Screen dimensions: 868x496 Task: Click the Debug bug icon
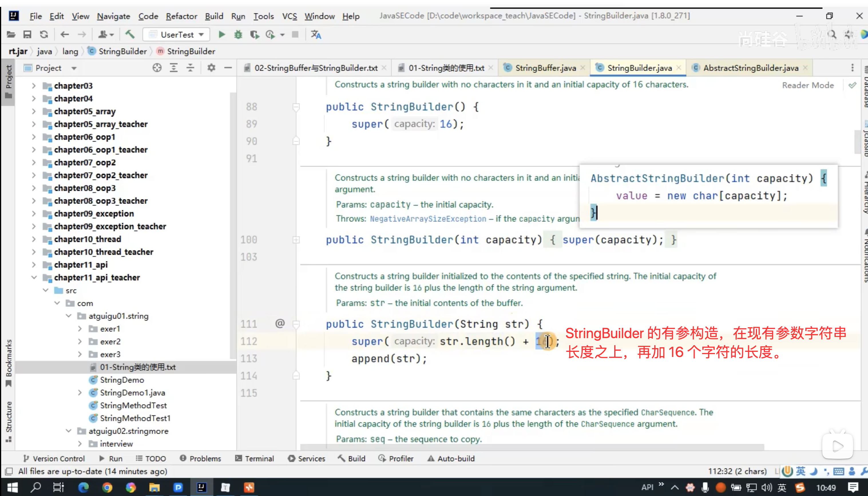pyautogui.click(x=238, y=34)
